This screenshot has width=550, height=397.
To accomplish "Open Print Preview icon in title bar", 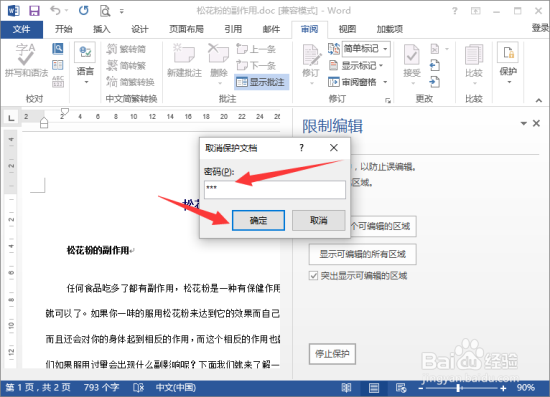I will pos(105,11).
